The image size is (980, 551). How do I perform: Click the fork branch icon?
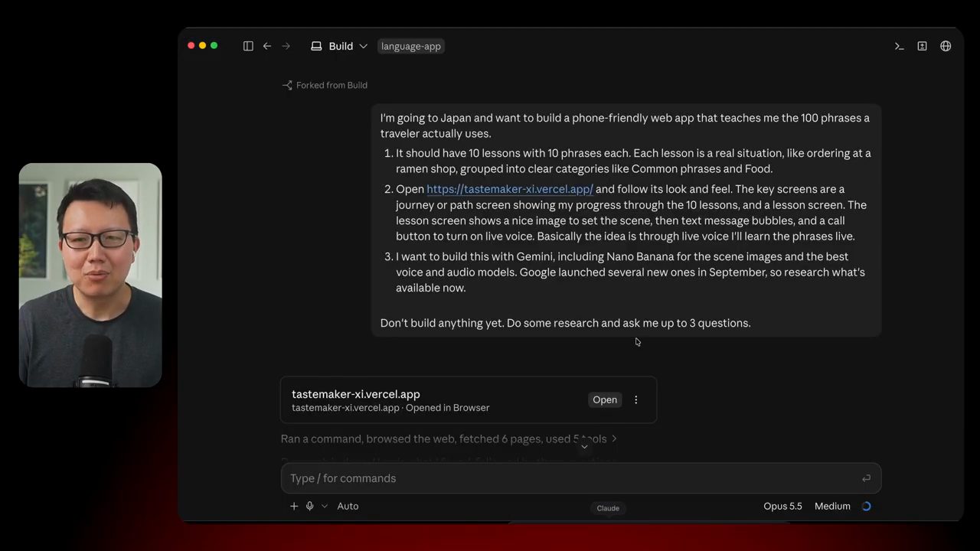(x=287, y=85)
